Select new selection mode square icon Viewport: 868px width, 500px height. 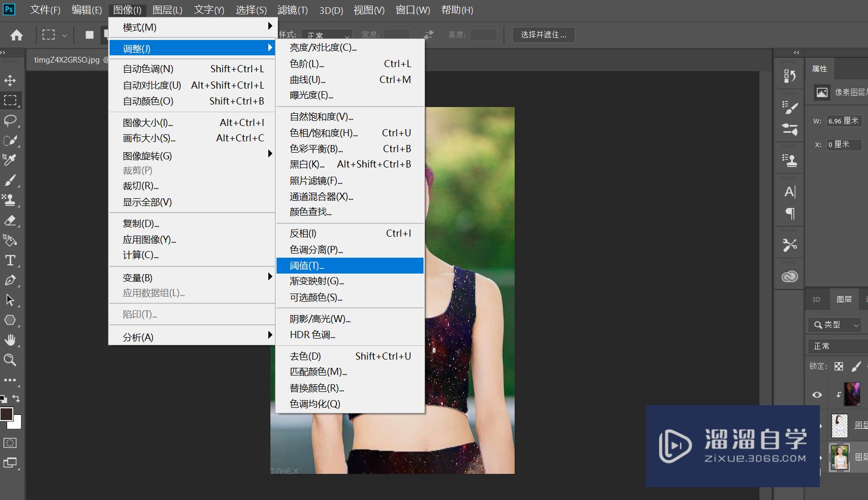coord(89,35)
